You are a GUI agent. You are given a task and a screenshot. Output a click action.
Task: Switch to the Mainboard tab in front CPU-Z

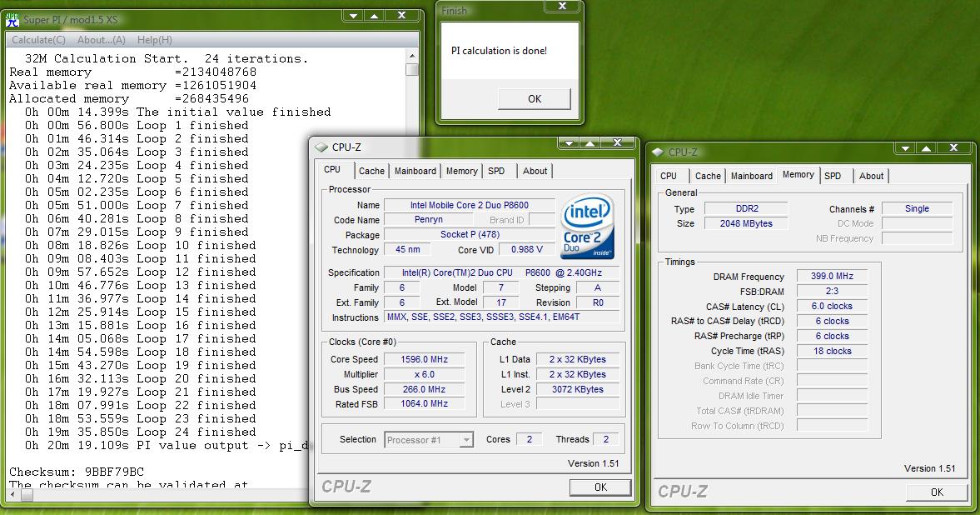pos(415,171)
